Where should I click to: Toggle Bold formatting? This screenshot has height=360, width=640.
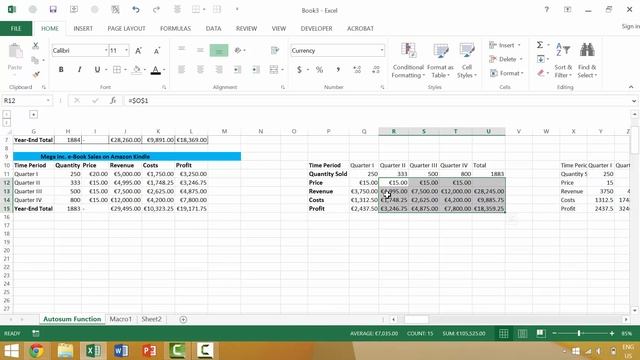pos(61,70)
